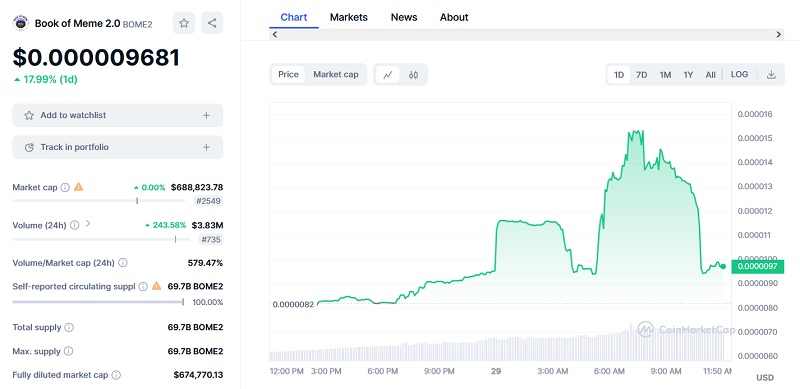The height and width of the screenshot is (389, 800).
Task: Select the 7D time range
Action: [x=641, y=75]
